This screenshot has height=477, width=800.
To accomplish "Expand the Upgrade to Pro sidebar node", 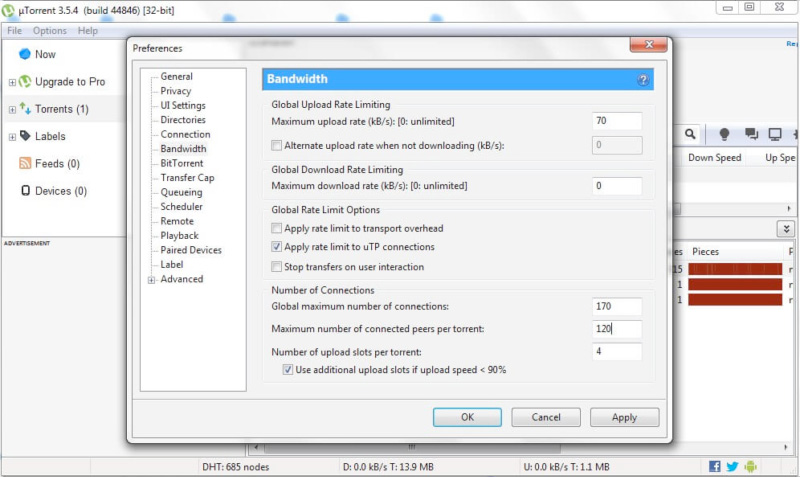I will [x=12, y=82].
